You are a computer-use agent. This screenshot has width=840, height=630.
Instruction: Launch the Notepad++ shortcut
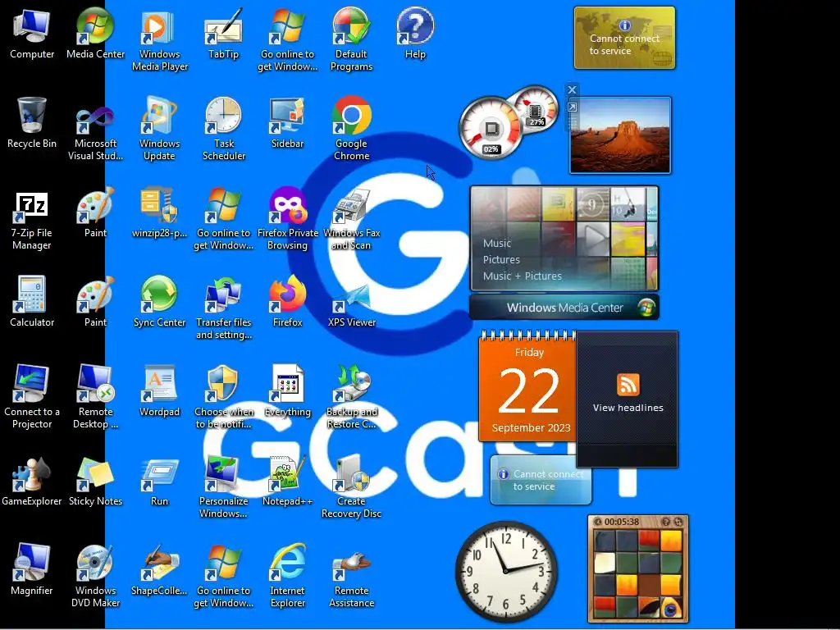pyautogui.click(x=288, y=481)
